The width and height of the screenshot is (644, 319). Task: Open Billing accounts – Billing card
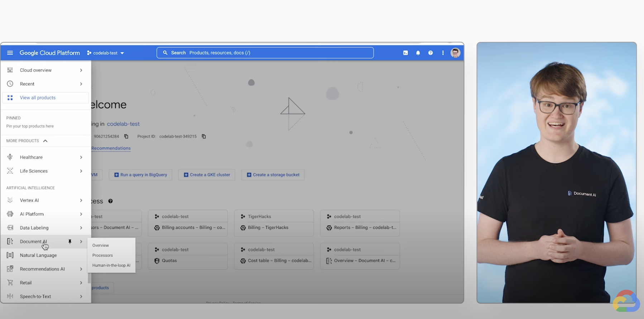point(188,223)
